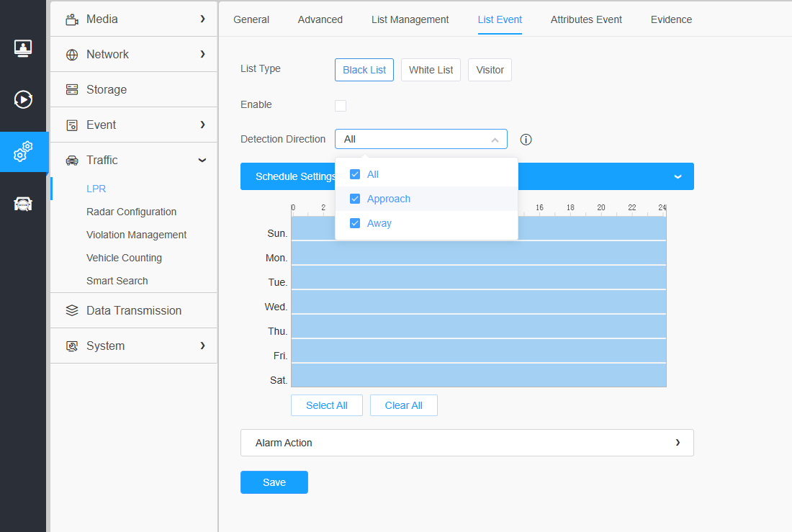
Task: Click the info icon beside Detection Direction
Action: (x=526, y=140)
